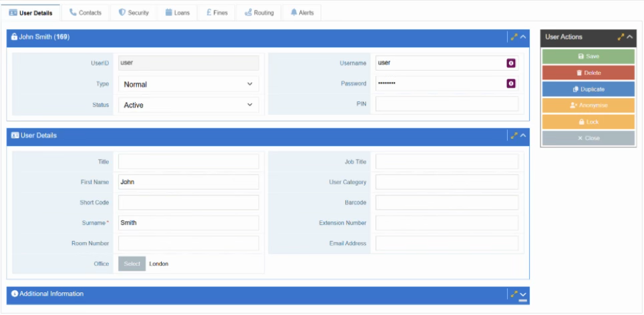Select the User Details tab
The height and width of the screenshot is (315, 644).
tap(31, 13)
